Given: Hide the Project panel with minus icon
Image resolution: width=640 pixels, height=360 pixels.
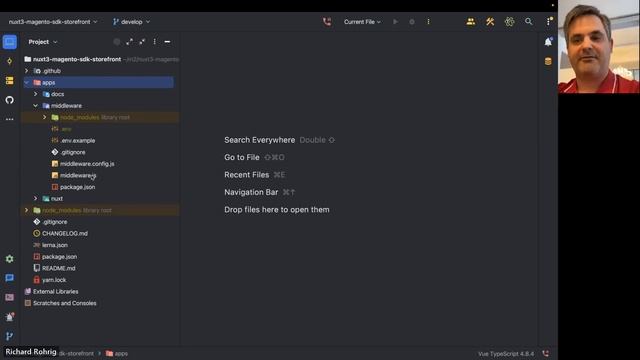Looking at the screenshot, I should (x=167, y=42).
